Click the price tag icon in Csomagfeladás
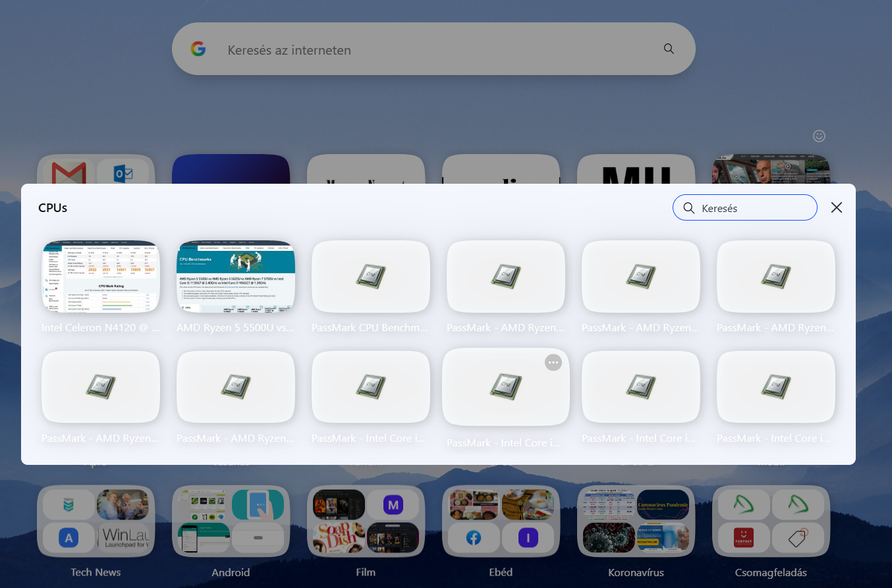Viewport: 892px width, 588px height. pos(798,538)
